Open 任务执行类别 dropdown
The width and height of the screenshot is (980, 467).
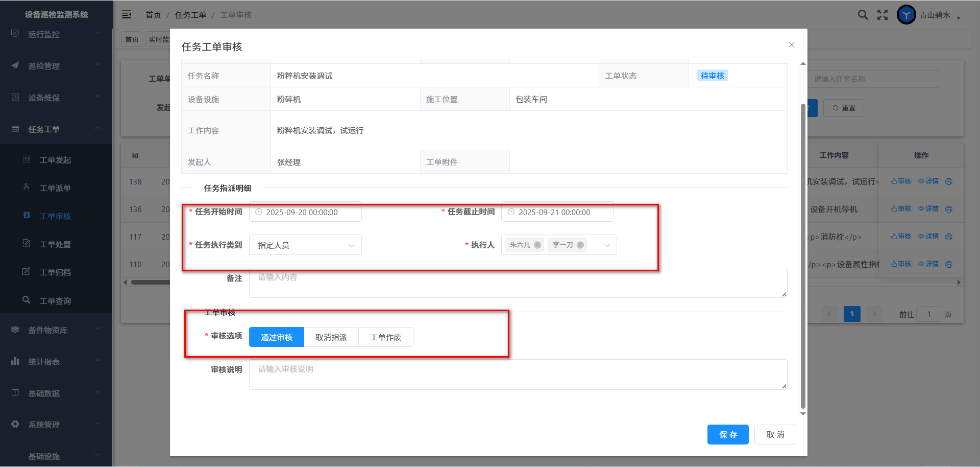(x=305, y=245)
